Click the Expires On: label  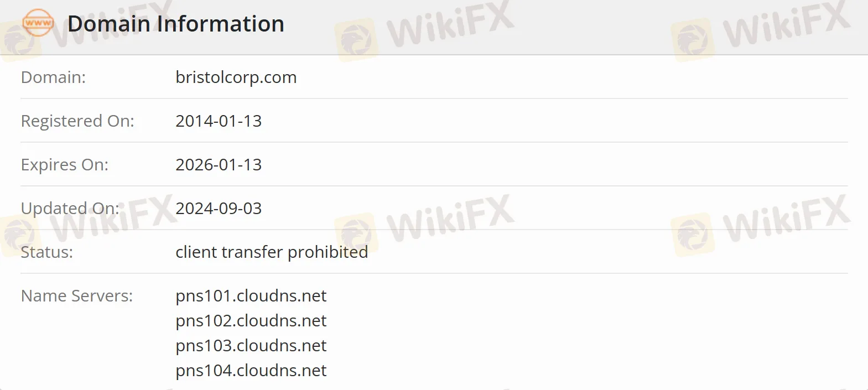coord(64,165)
